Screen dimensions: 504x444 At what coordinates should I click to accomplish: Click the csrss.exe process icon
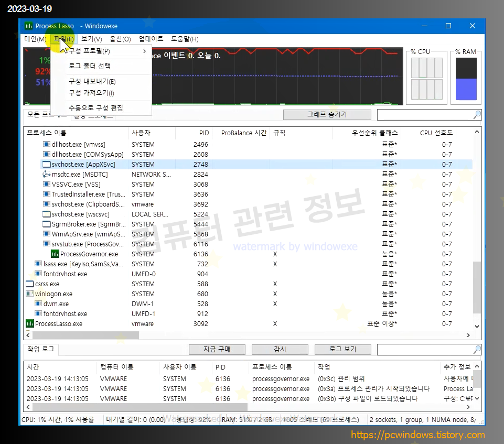[29, 284]
